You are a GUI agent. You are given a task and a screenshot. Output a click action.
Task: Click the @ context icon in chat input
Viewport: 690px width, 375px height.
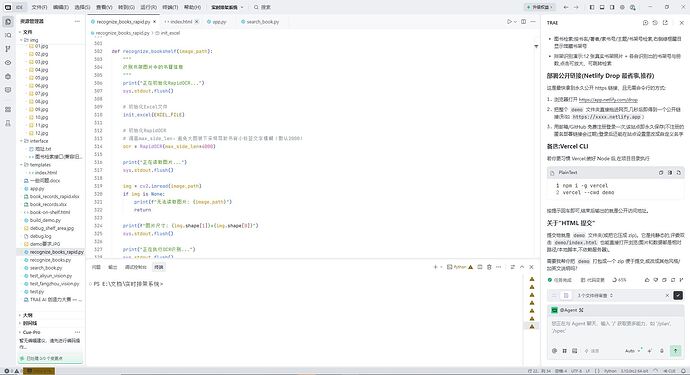554,351
